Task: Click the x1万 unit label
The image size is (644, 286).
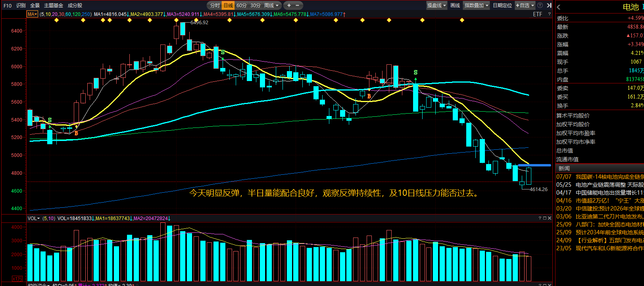Action: [x=17, y=279]
